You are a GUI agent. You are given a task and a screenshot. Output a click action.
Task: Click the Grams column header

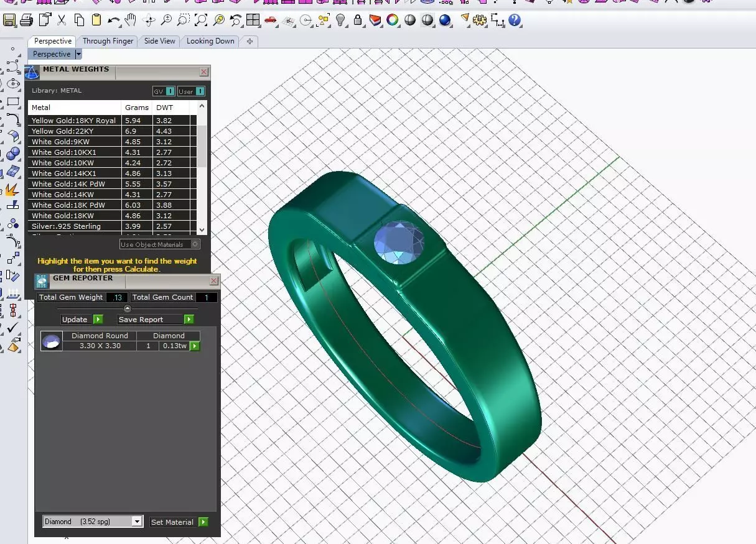point(137,108)
